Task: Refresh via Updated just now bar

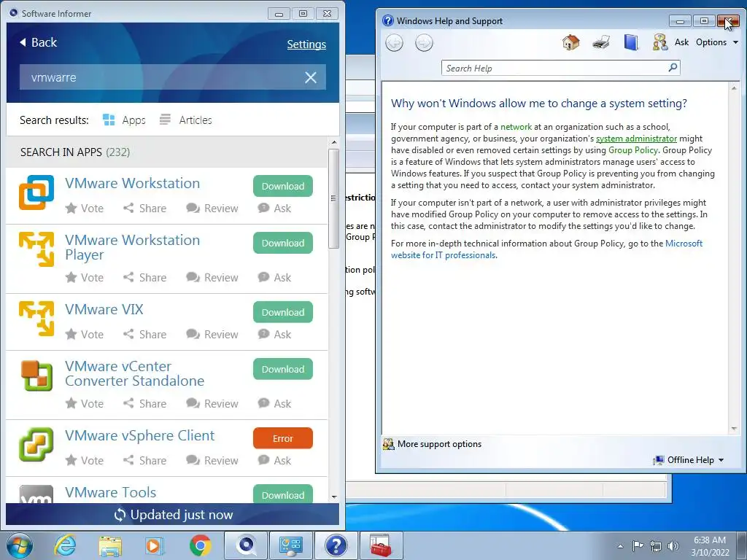Action: tap(172, 515)
